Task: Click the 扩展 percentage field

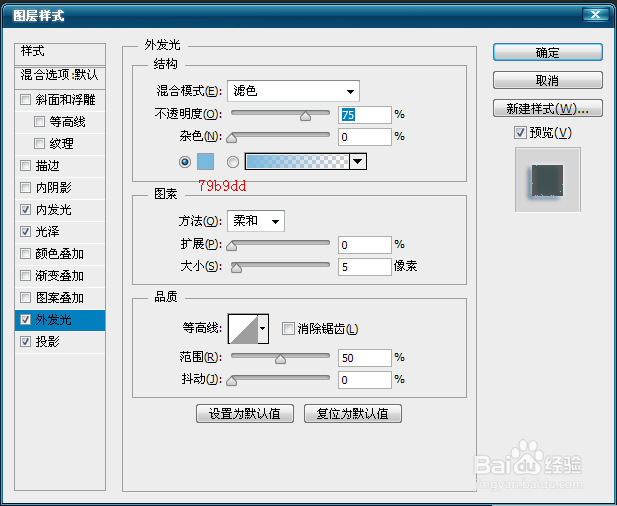Action: point(365,245)
